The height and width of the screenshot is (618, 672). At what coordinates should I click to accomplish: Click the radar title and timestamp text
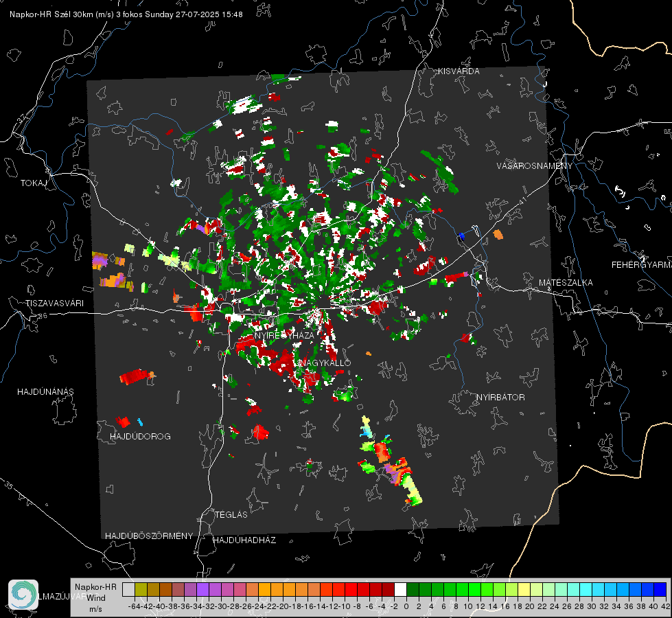pos(126,14)
